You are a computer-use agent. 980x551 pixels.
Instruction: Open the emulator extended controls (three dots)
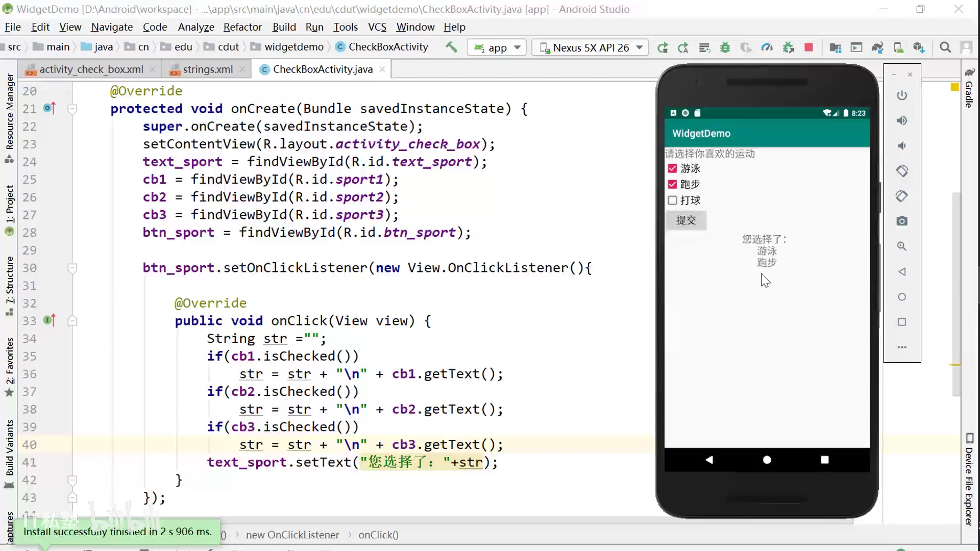(902, 347)
